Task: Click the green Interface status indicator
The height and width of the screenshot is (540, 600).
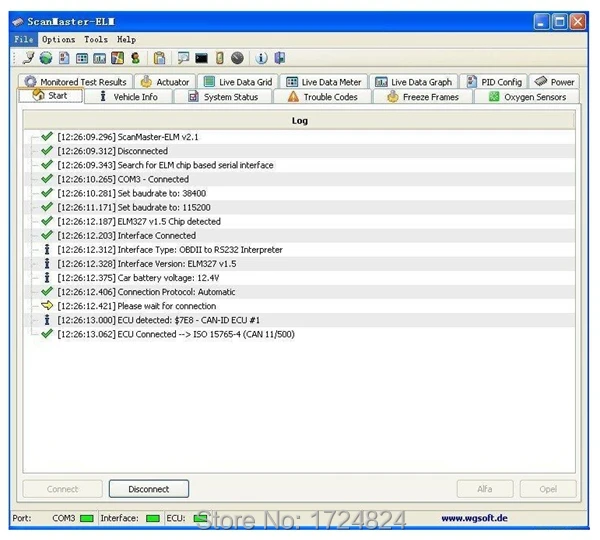Action: pyautogui.click(x=153, y=519)
